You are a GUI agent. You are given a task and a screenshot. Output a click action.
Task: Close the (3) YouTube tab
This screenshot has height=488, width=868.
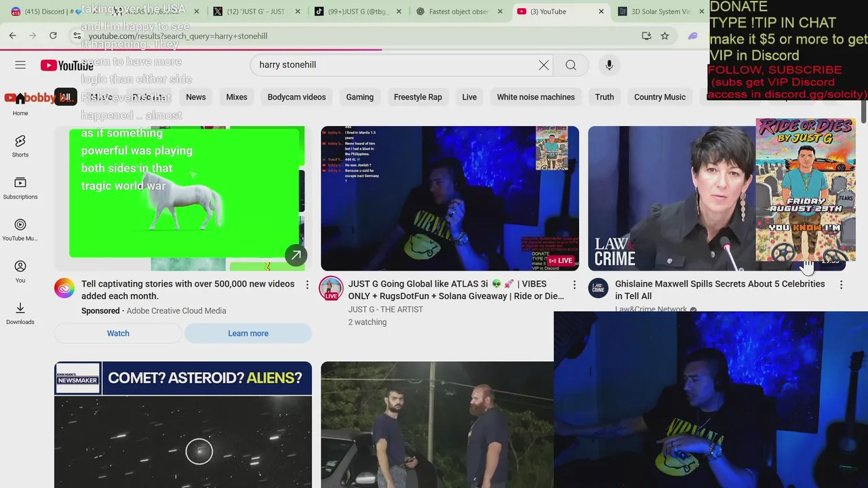click(601, 12)
